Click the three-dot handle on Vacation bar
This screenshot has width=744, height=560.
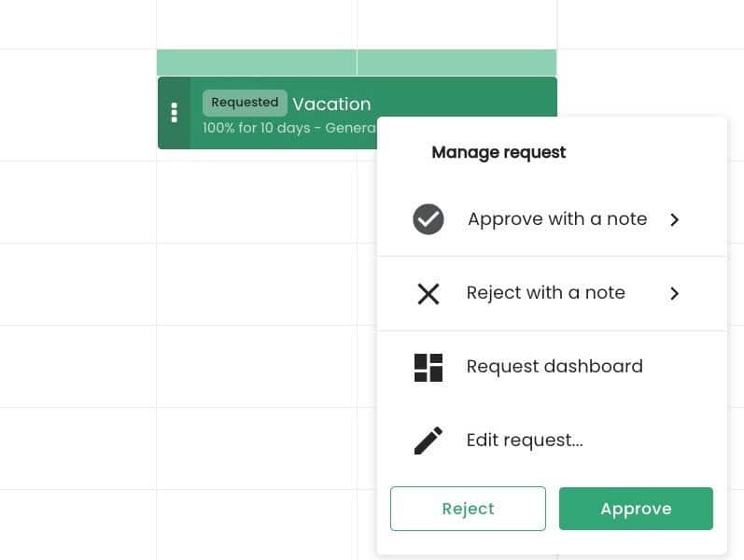click(x=174, y=113)
